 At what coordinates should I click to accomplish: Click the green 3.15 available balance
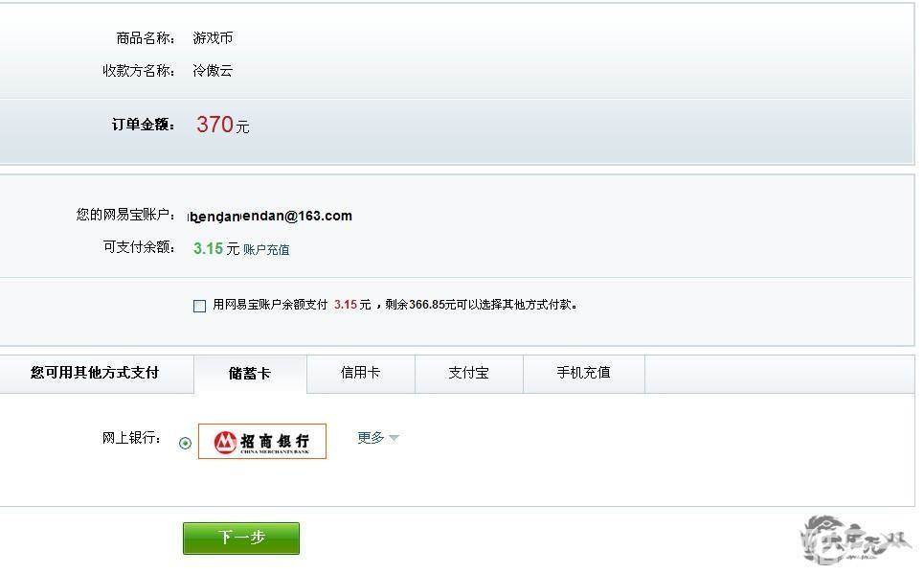(x=208, y=248)
